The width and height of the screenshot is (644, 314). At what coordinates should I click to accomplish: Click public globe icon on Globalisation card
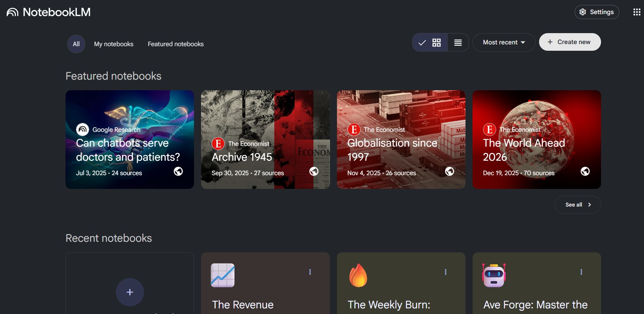[x=450, y=171]
